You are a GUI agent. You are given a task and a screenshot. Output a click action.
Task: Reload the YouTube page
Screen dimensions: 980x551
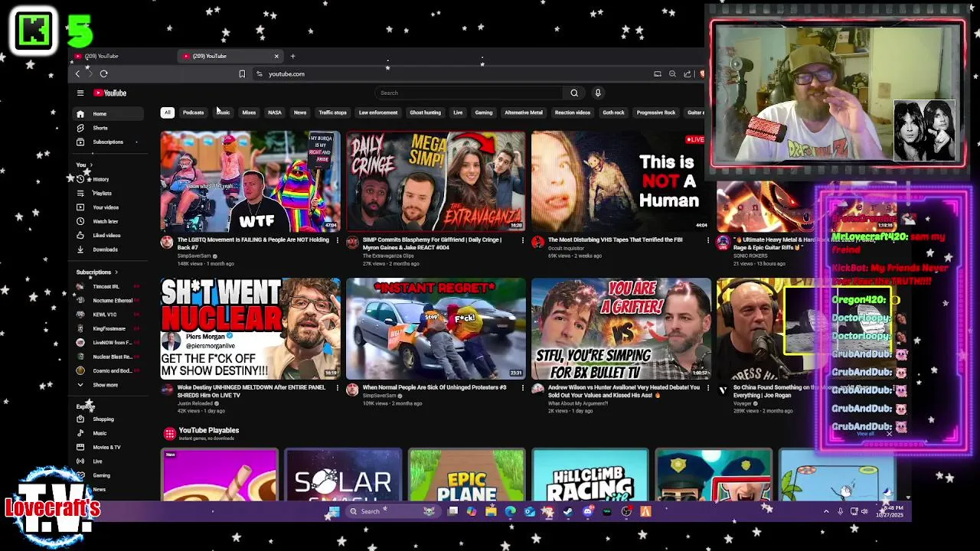pos(103,73)
